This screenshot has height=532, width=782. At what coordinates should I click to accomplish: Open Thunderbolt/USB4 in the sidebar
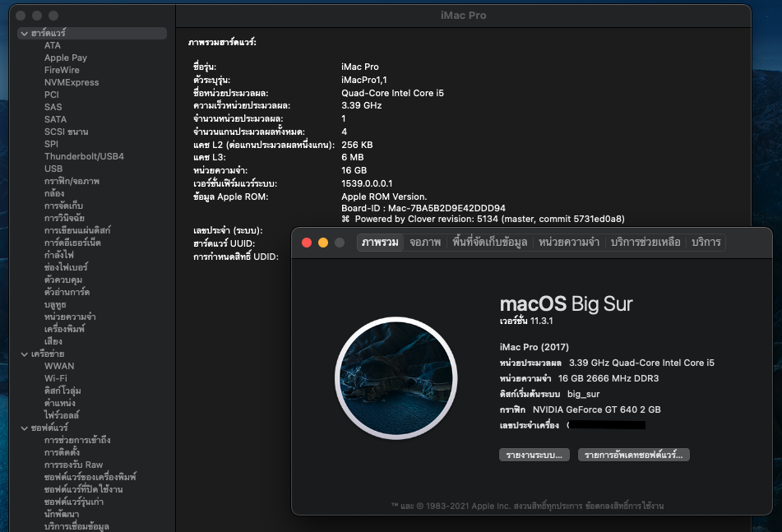pyautogui.click(x=84, y=156)
